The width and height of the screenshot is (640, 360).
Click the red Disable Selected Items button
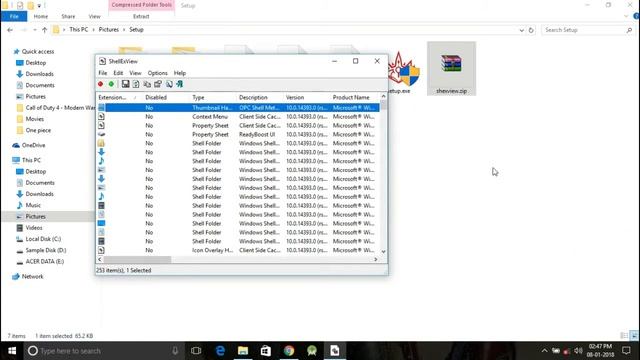pyautogui.click(x=100, y=84)
